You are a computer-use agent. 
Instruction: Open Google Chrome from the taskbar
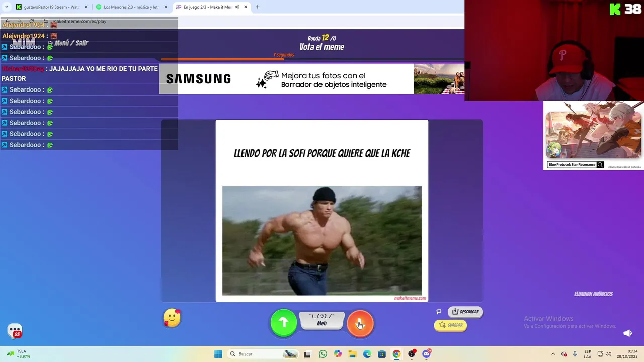point(396,354)
